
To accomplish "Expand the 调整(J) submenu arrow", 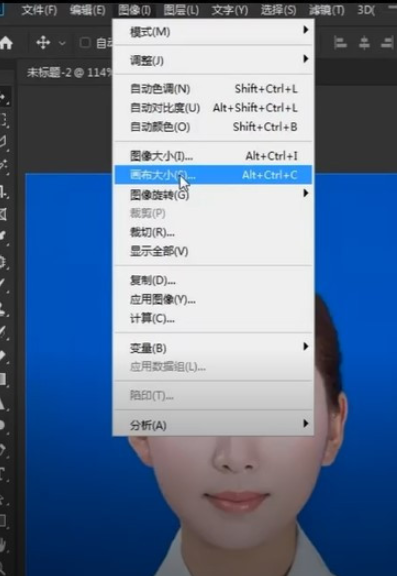I will (x=306, y=58).
